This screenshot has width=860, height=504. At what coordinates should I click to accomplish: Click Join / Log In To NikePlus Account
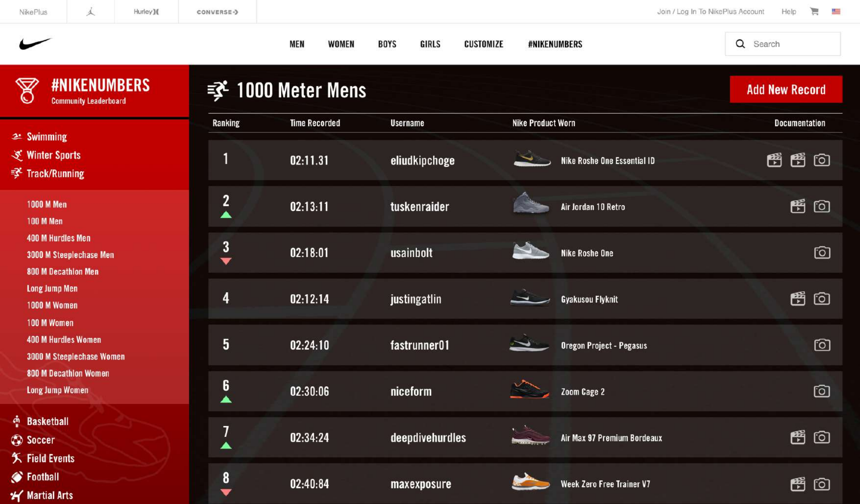tap(710, 11)
